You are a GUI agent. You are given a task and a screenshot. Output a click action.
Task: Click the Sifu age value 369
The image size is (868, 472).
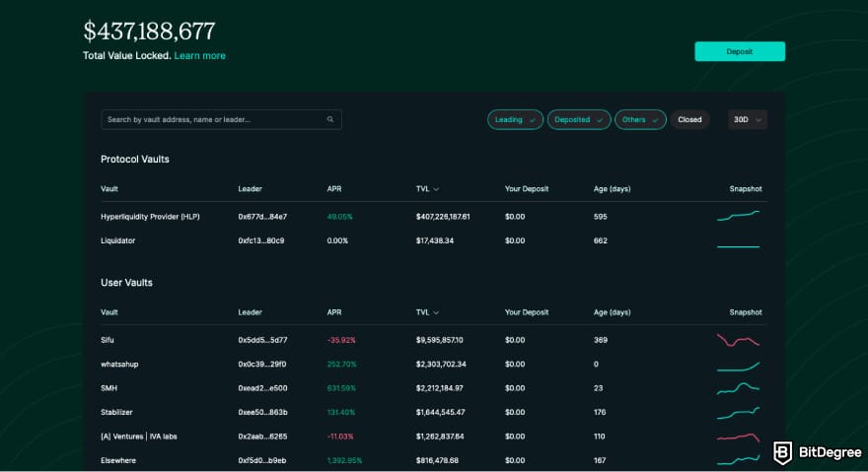(601, 340)
